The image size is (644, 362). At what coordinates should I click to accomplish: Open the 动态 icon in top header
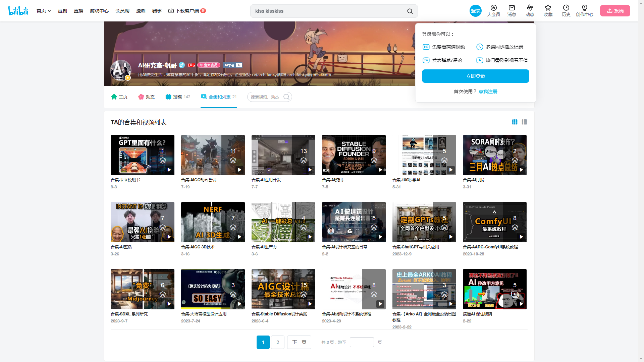click(x=530, y=8)
